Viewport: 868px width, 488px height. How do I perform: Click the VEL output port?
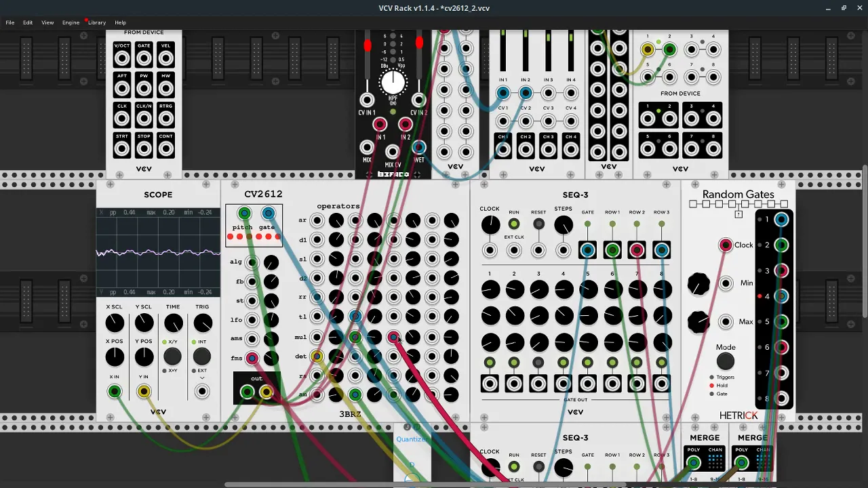pyautogui.click(x=166, y=58)
